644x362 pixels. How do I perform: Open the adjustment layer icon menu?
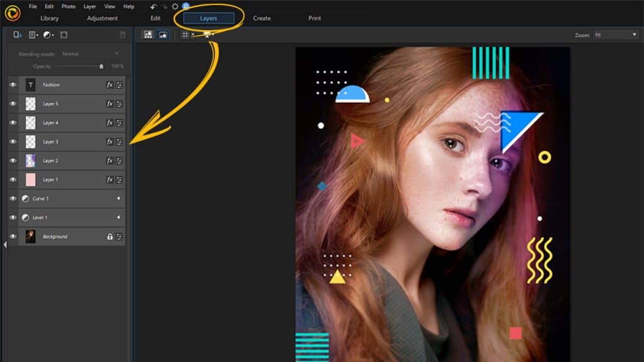[x=48, y=35]
